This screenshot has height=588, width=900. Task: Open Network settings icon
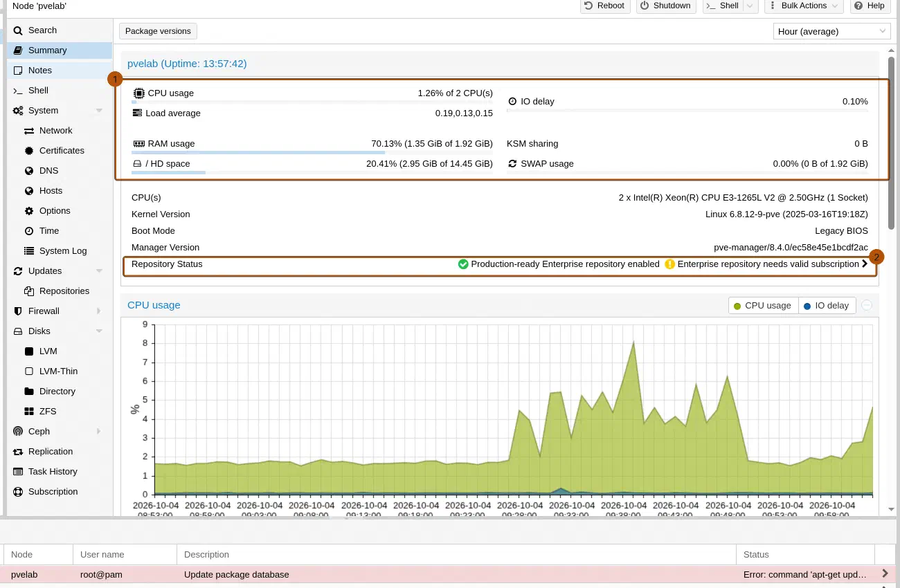[29, 131]
